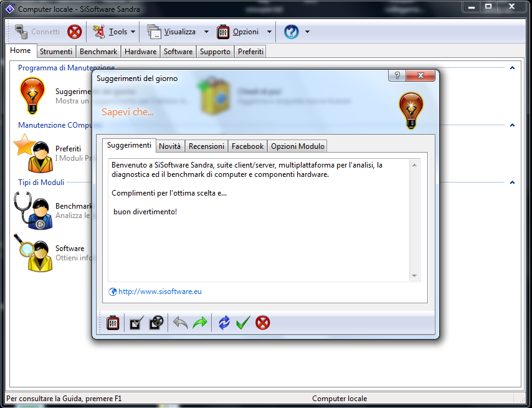Click the "Sapevi che..." heading
Viewport: 532px width, 408px height.
tap(127, 112)
